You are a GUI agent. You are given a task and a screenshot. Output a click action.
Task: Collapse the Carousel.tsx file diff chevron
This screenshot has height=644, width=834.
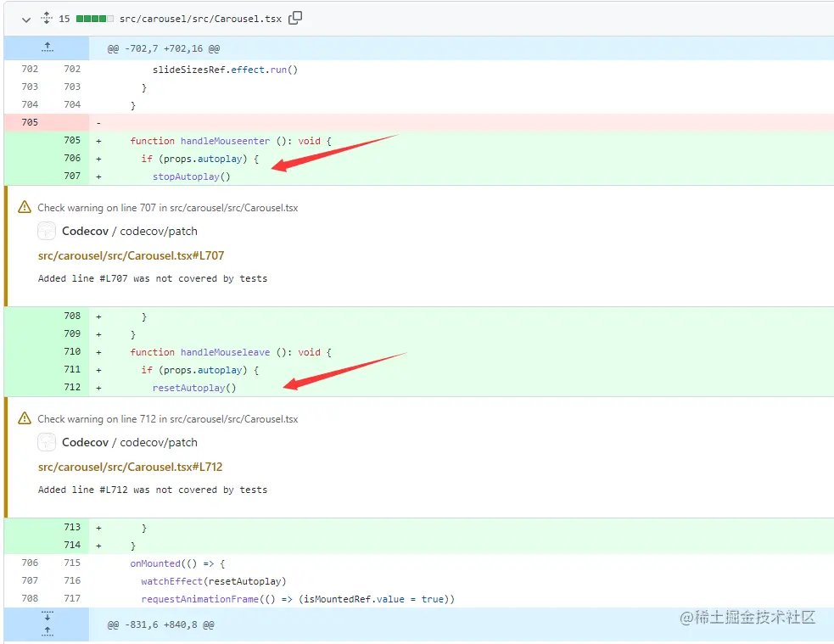point(26,20)
